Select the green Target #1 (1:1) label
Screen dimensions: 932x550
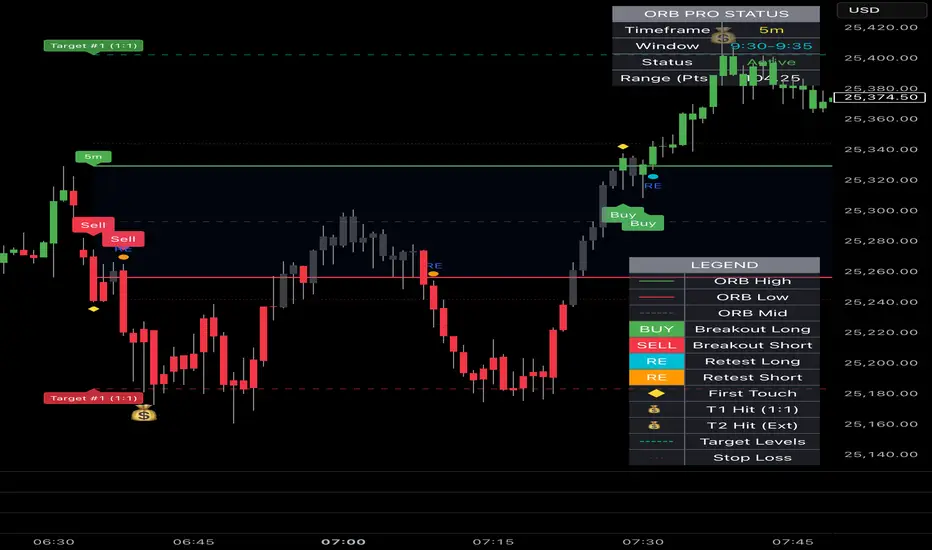93,46
